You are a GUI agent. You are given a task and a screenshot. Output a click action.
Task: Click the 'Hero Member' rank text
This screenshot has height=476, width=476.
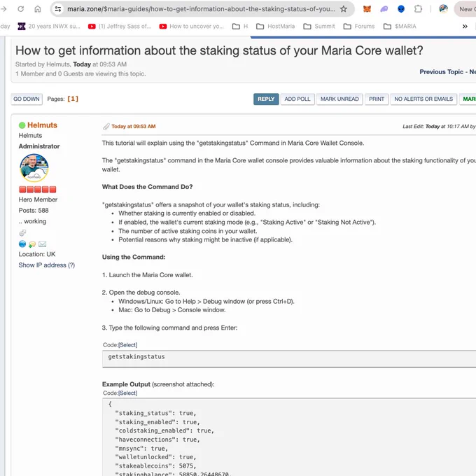tap(38, 199)
